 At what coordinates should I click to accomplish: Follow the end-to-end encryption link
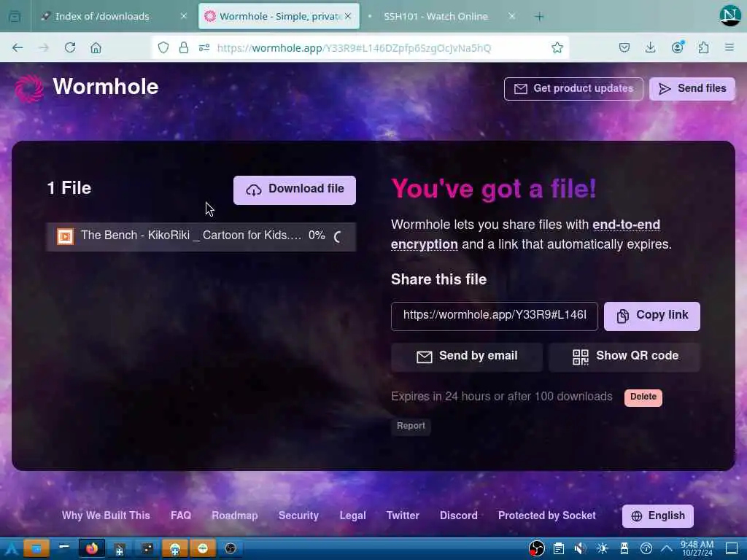pos(525,234)
